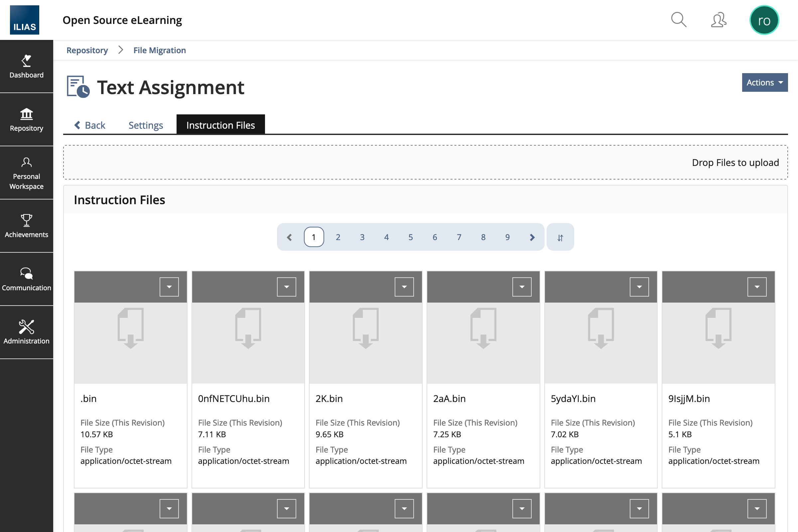
Task: Open dropdown on 9IsjjM.bin card
Action: pyautogui.click(x=757, y=287)
